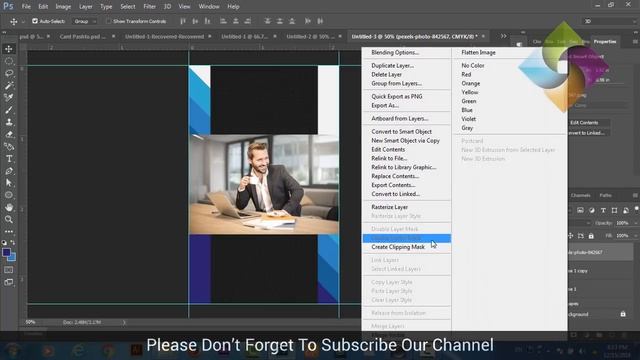Open the Move tool preset picker arrow
The height and width of the screenshot is (360, 640).
(x=23, y=21)
